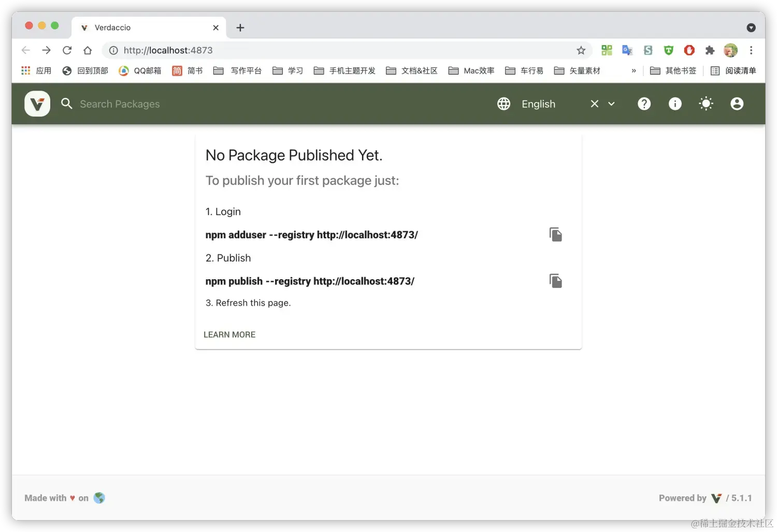Image resolution: width=777 pixels, height=532 pixels.
Task: Open the Google Translate extension
Action: [x=627, y=50]
